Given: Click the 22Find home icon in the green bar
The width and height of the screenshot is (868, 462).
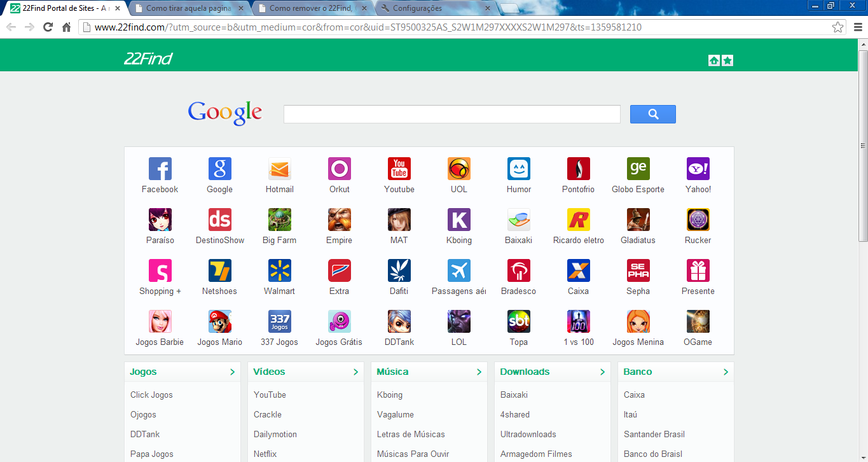Looking at the screenshot, I should pos(714,60).
